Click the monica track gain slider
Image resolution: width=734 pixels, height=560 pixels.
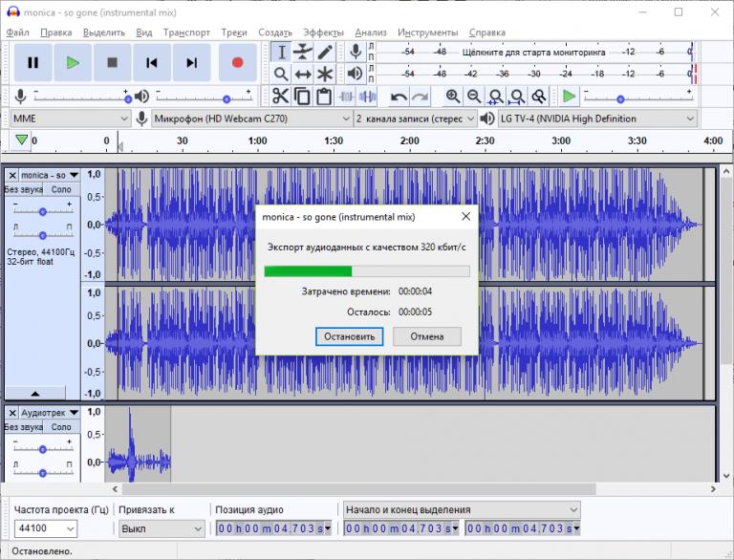(x=43, y=211)
